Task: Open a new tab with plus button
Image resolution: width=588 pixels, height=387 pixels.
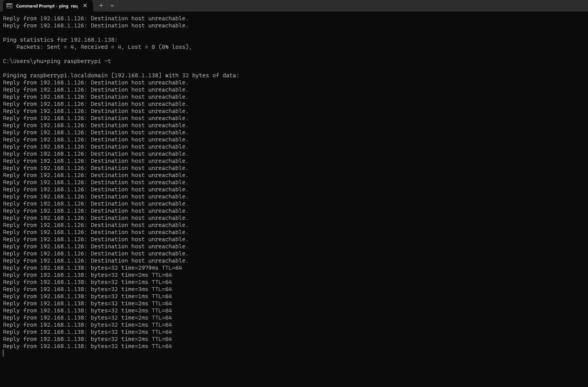Action: (x=101, y=6)
